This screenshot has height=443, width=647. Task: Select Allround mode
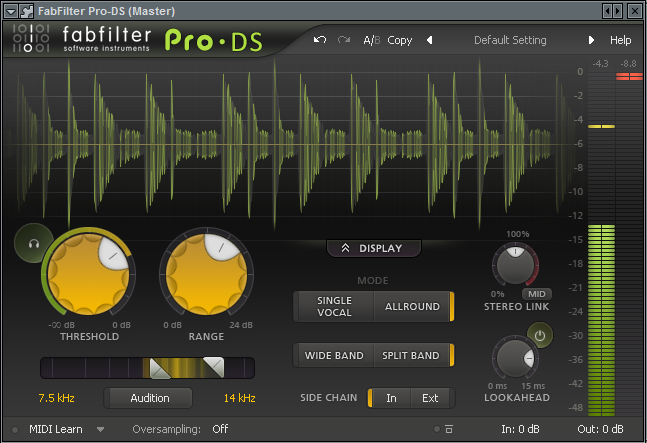pyautogui.click(x=412, y=307)
